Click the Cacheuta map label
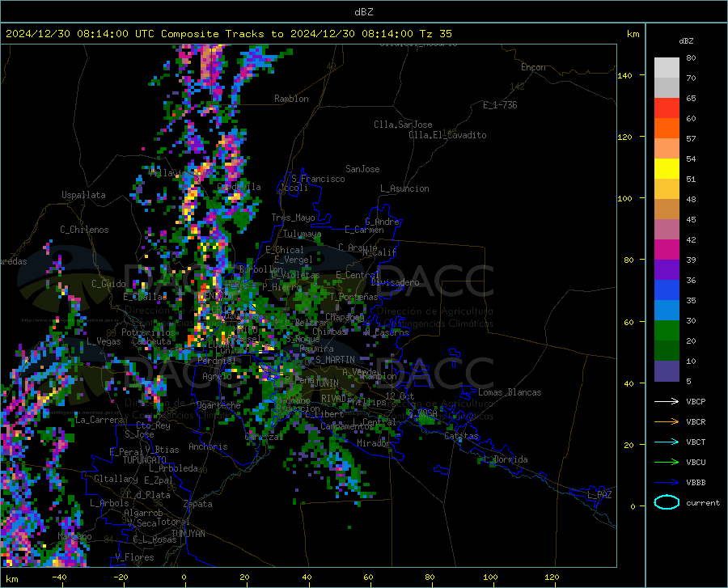Image resolution: width=728 pixels, height=588 pixels. pyautogui.click(x=151, y=341)
